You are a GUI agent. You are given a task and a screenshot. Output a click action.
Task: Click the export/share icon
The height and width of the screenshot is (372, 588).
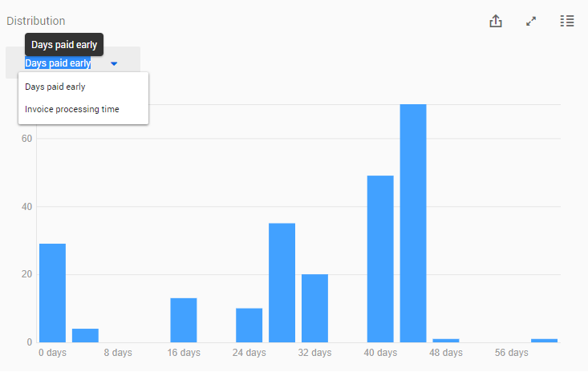[x=496, y=22]
